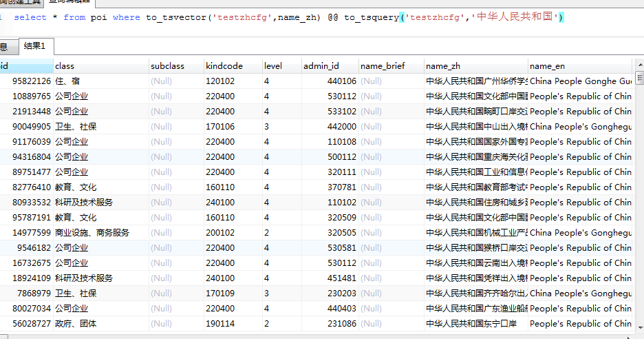The image size is (644, 339).
Task: Select id cell 16732675
Action: 26,263
